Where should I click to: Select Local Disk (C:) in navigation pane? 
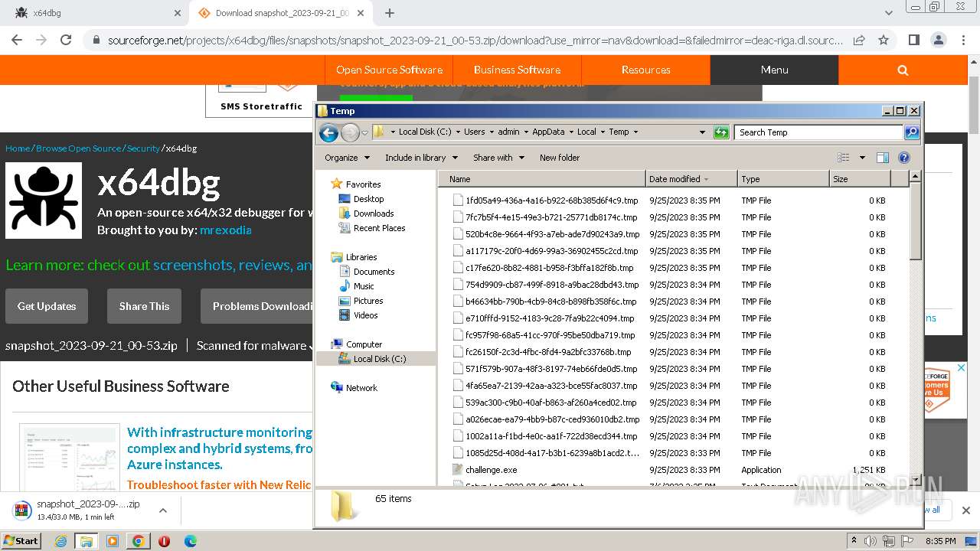click(x=380, y=359)
